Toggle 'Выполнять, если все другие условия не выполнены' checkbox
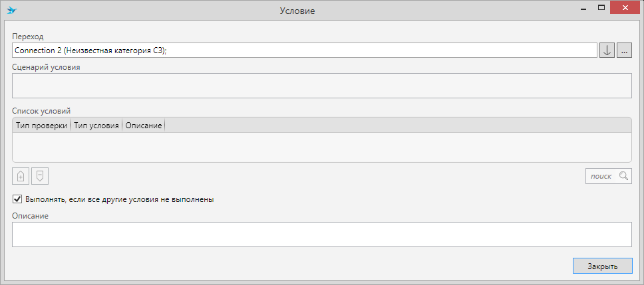 pos(17,199)
